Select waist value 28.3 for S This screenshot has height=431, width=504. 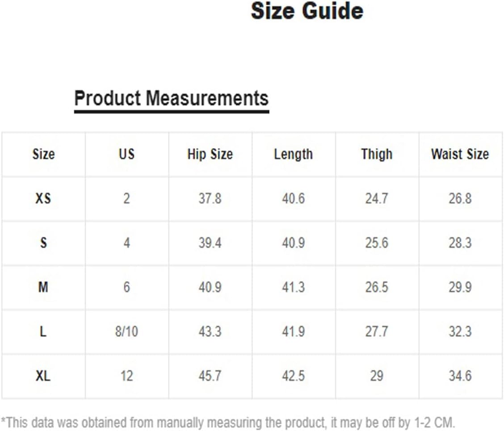pos(460,243)
